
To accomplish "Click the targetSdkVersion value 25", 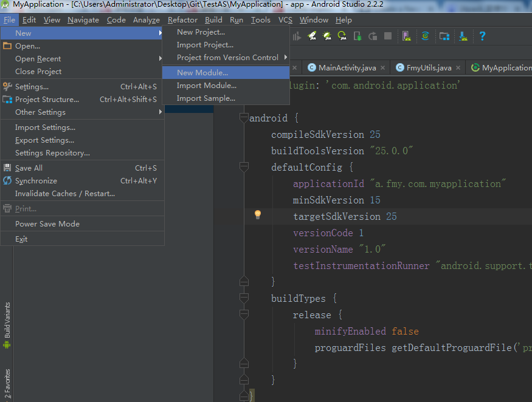I will (x=391, y=216).
